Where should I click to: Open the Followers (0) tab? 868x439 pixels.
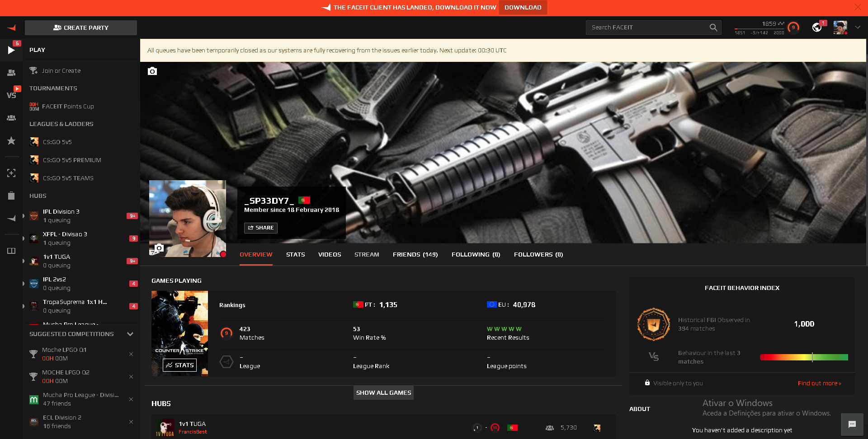coord(538,255)
